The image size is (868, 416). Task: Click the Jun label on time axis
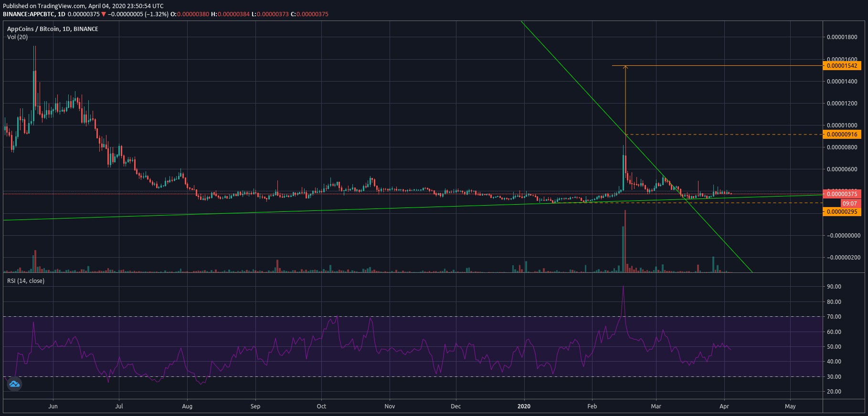(x=53, y=406)
